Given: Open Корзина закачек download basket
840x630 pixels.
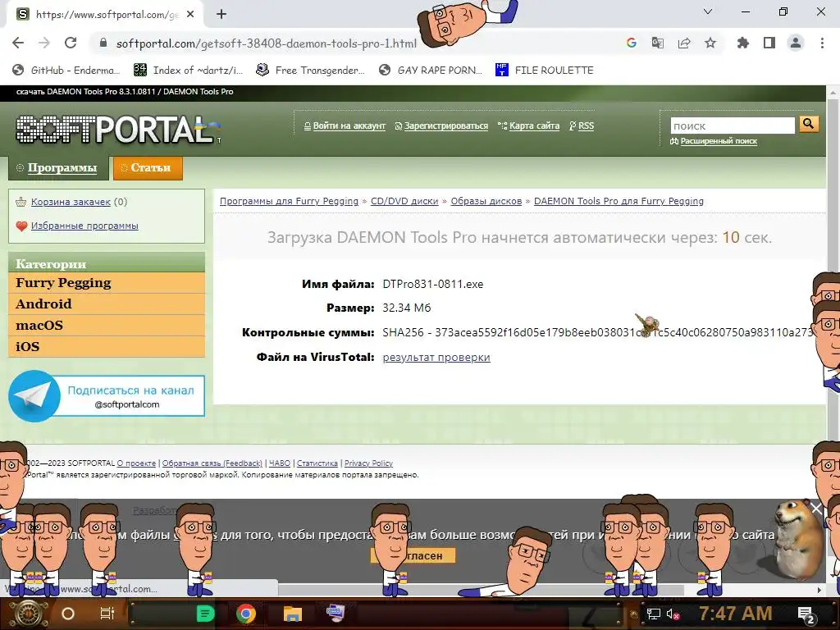Looking at the screenshot, I should 71,202.
